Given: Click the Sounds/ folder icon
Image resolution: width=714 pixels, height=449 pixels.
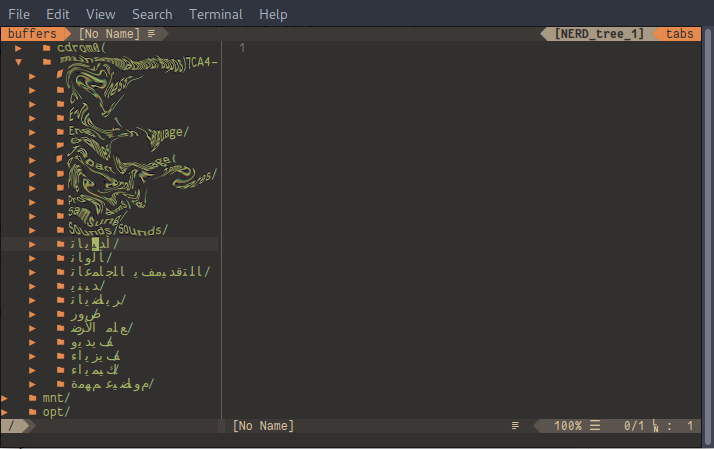Looking at the screenshot, I should [61, 230].
